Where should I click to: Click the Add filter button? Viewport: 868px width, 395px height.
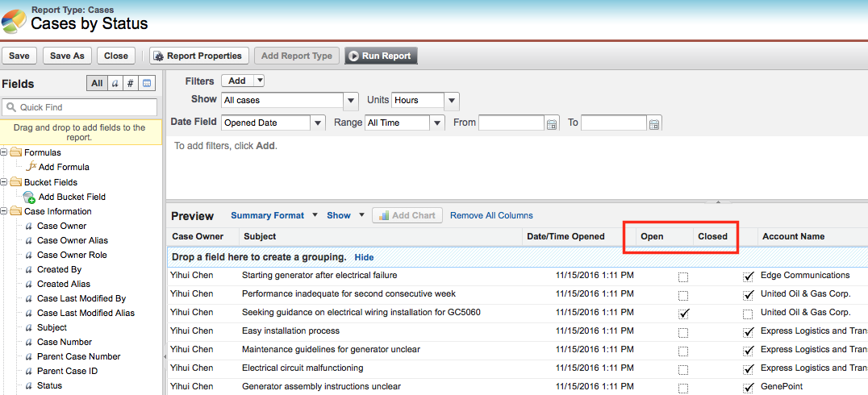pos(237,81)
